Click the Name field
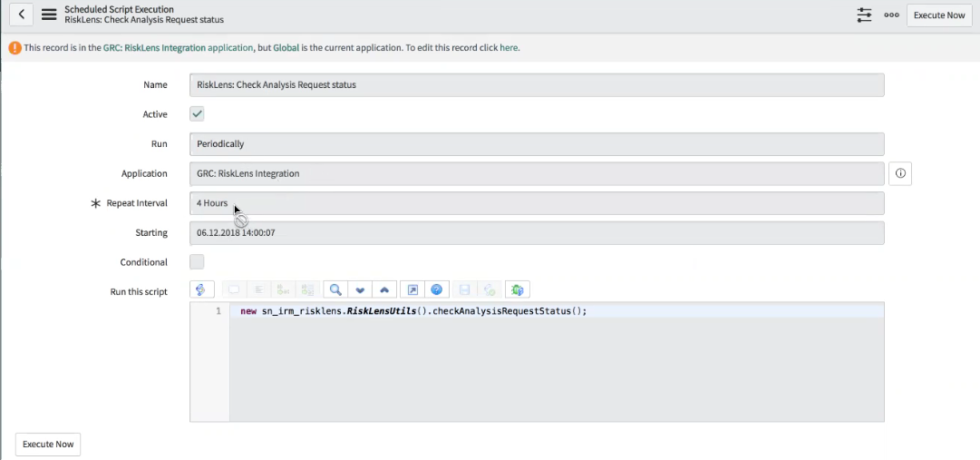 tap(537, 84)
